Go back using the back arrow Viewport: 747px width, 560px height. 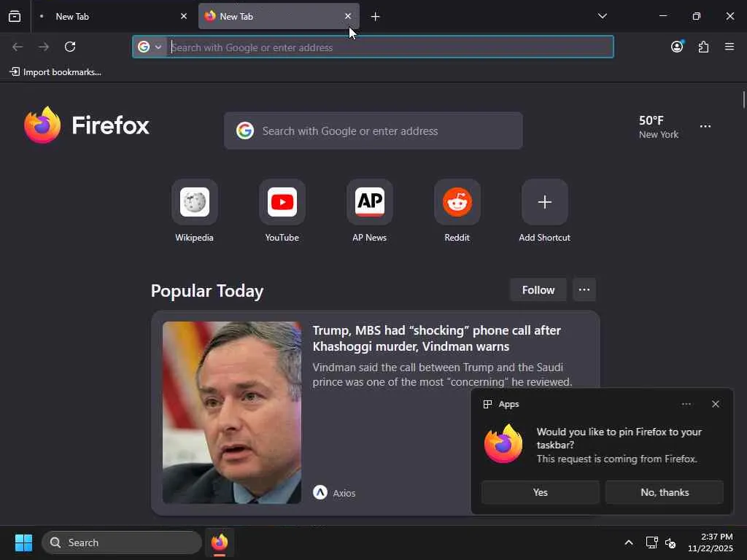point(18,47)
